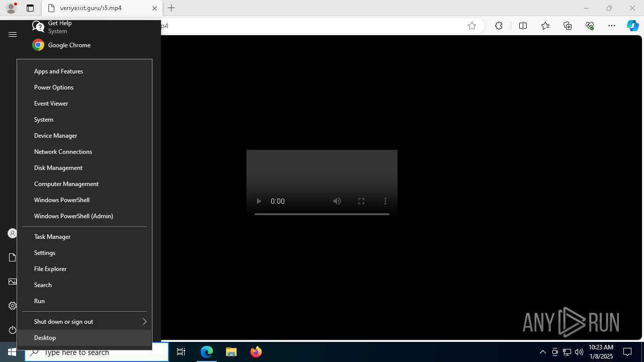Screen dimensions: 644x362
Task: Open Task Manager
Action: tap(85, 237)
